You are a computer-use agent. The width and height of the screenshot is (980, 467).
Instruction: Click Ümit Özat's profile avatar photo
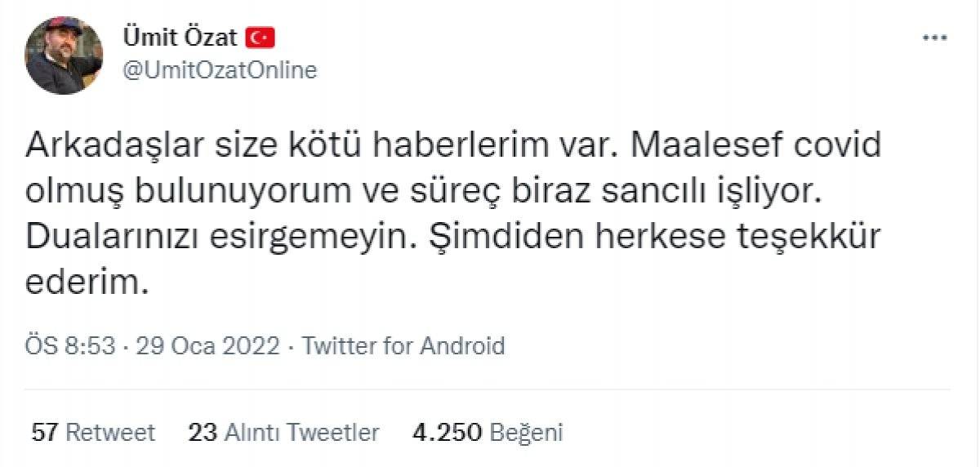point(64,56)
